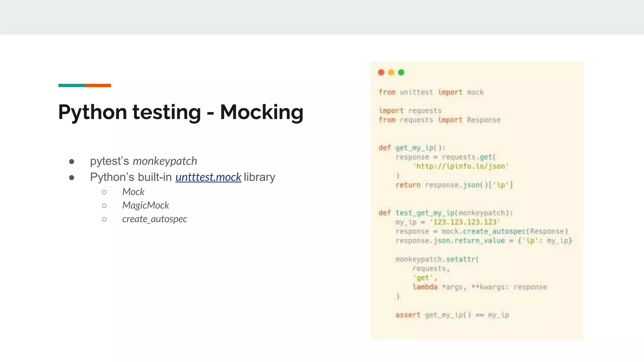Click 'monkeypatch.setattr(' in the code
Screen dimensions: 644x362
[437, 259]
